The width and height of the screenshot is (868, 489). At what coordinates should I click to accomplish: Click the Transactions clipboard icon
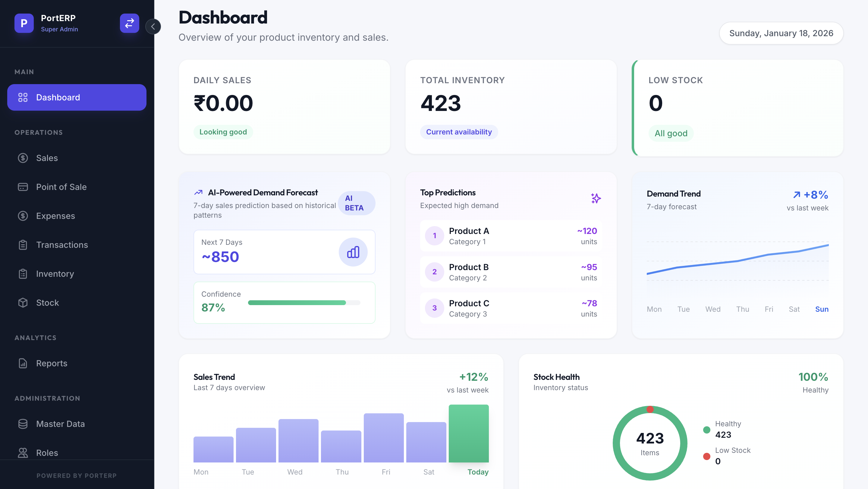(x=23, y=245)
